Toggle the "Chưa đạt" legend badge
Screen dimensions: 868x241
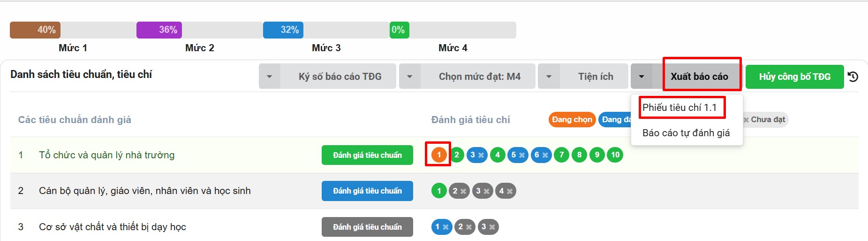(x=765, y=120)
